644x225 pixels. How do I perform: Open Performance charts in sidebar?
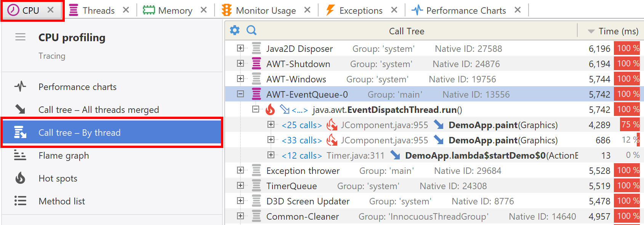112,87
